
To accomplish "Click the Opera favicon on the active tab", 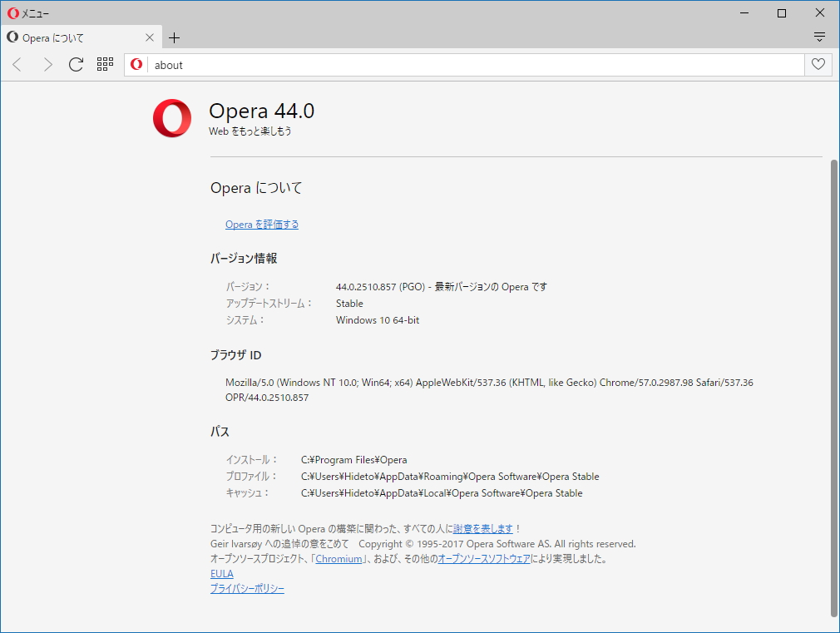I will [x=12, y=37].
